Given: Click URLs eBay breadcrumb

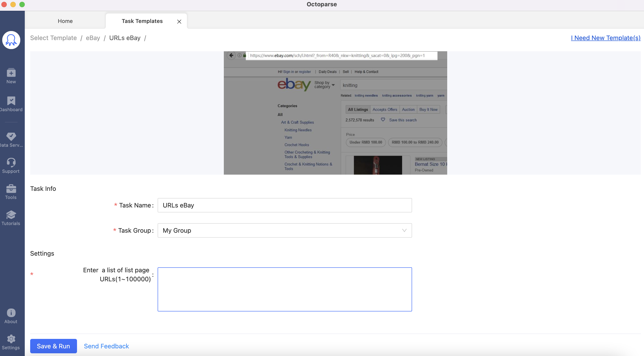Looking at the screenshot, I should click(x=125, y=38).
